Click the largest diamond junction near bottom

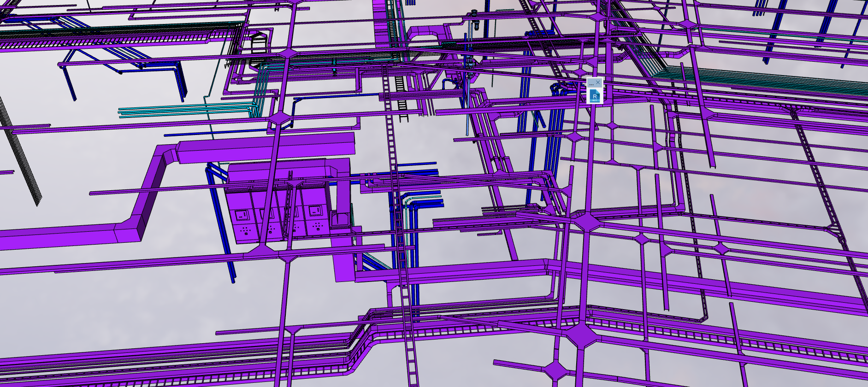click(x=580, y=335)
